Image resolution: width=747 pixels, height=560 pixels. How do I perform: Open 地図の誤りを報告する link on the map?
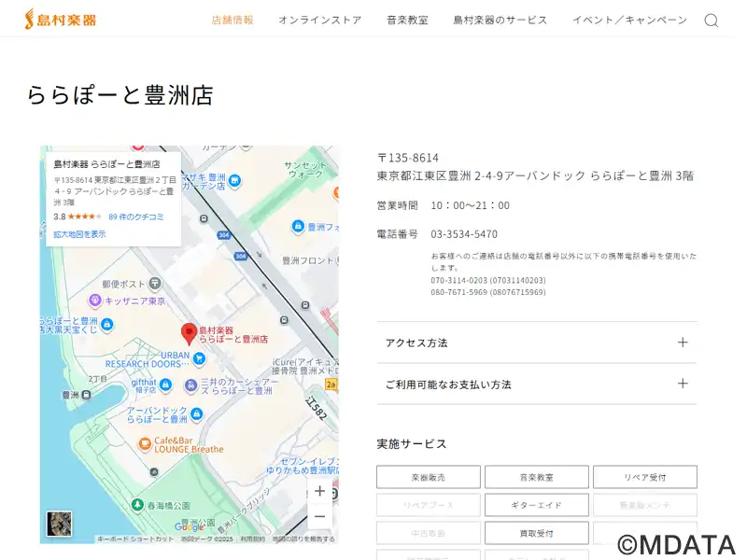tap(303, 539)
